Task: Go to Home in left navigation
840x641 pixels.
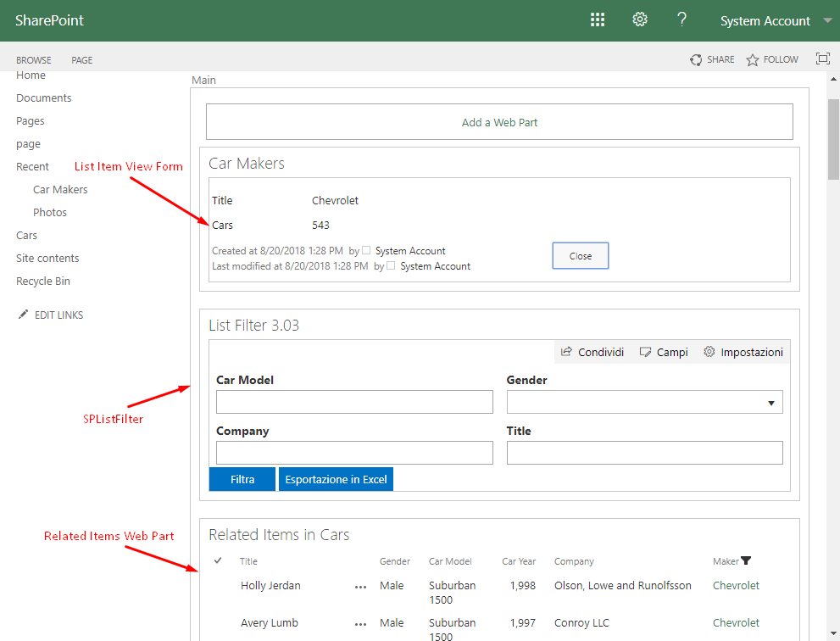Action: (x=31, y=75)
